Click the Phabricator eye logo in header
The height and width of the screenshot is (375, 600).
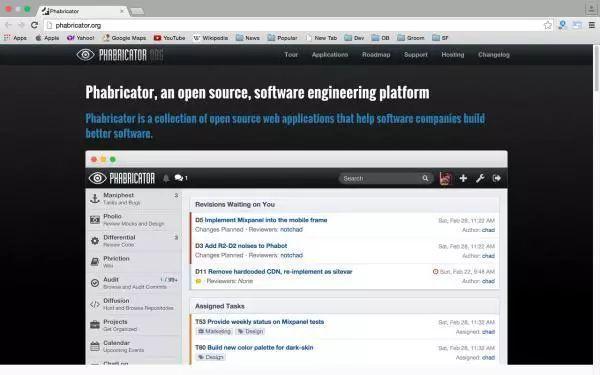(85, 55)
